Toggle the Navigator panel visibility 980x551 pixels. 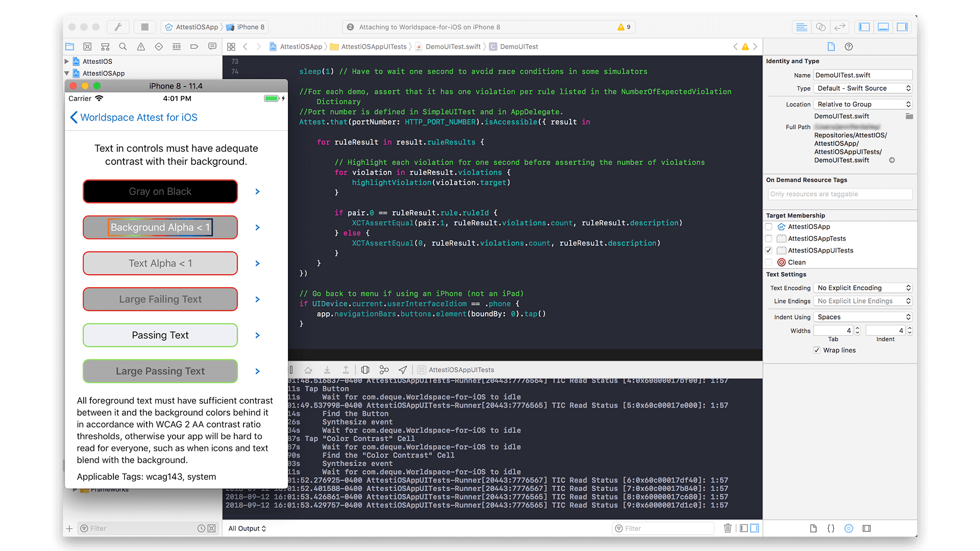[x=864, y=27]
